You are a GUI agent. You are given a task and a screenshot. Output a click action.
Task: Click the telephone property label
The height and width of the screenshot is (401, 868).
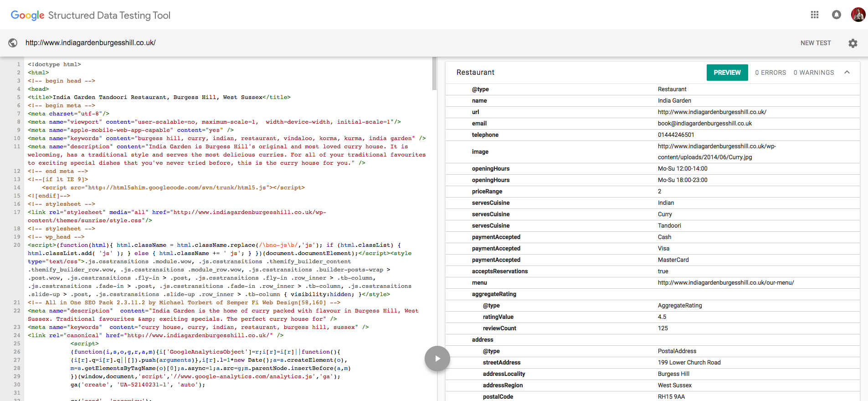(x=485, y=135)
